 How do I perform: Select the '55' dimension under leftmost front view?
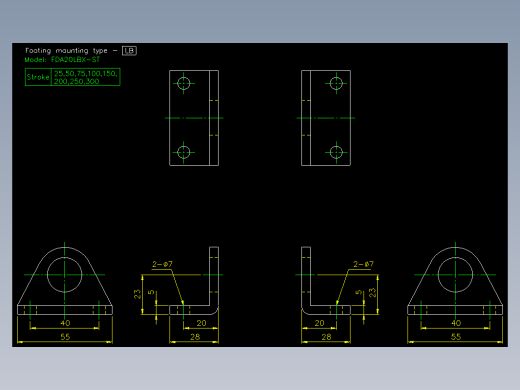[x=65, y=337]
